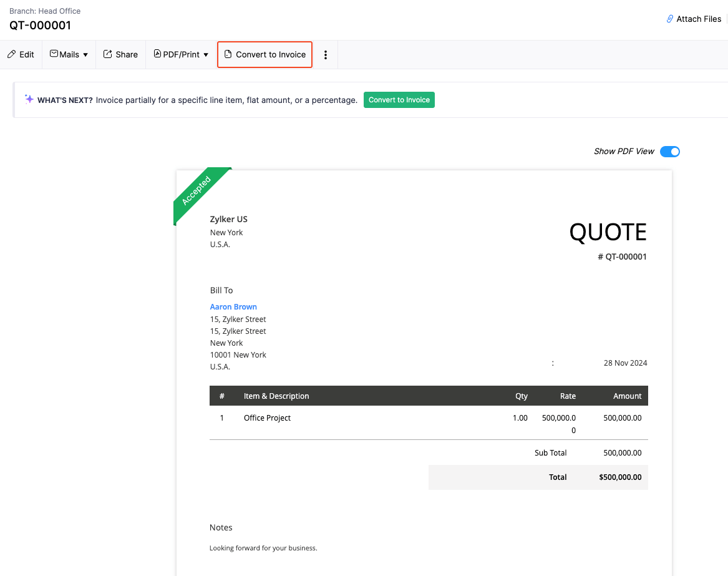Click the Convert to Invoice document icon

pyautogui.click(x=228, y=54)
